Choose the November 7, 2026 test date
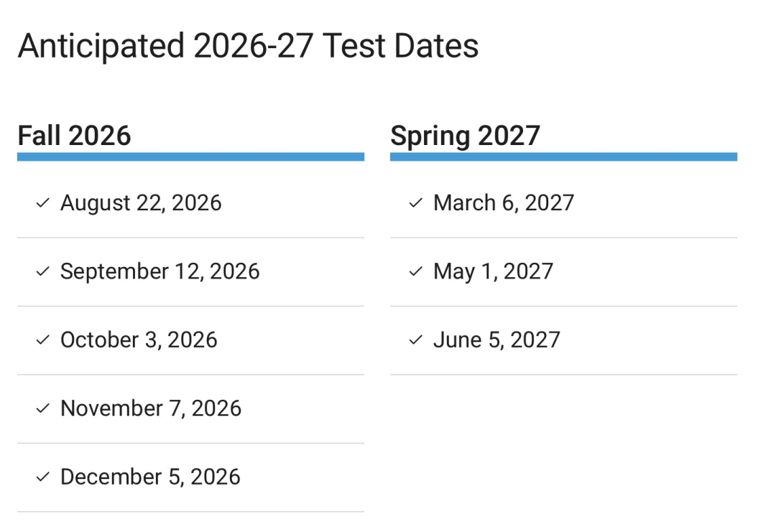776x532 pixels. pyautogui.click(x=151, y=409)
